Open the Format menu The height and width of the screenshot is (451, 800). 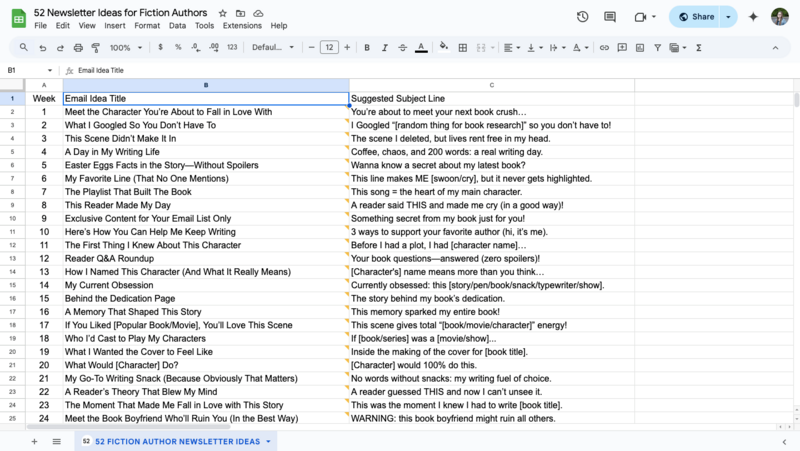[x=147, y=26]
